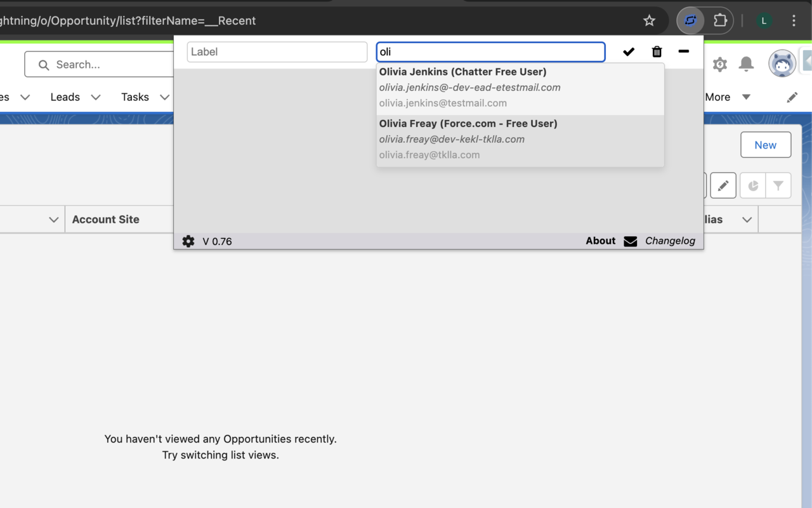Click the filter icon in list view controls
The image size is (812, 508).
(x=777, y=185)
